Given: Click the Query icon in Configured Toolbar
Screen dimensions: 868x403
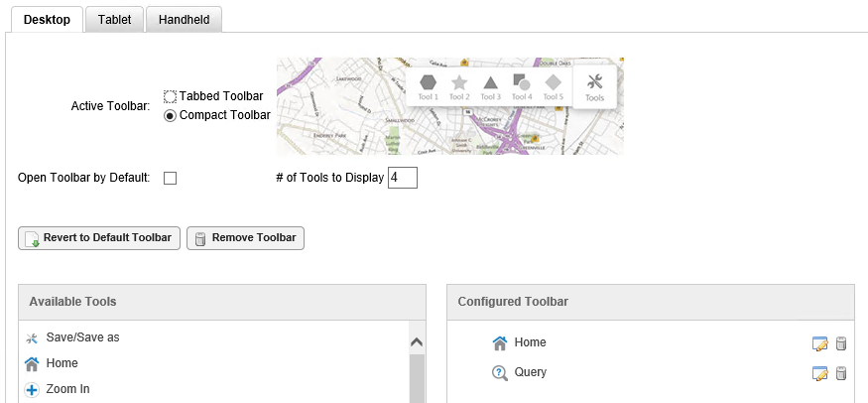Looking at the screenshot, I should 500,373.
